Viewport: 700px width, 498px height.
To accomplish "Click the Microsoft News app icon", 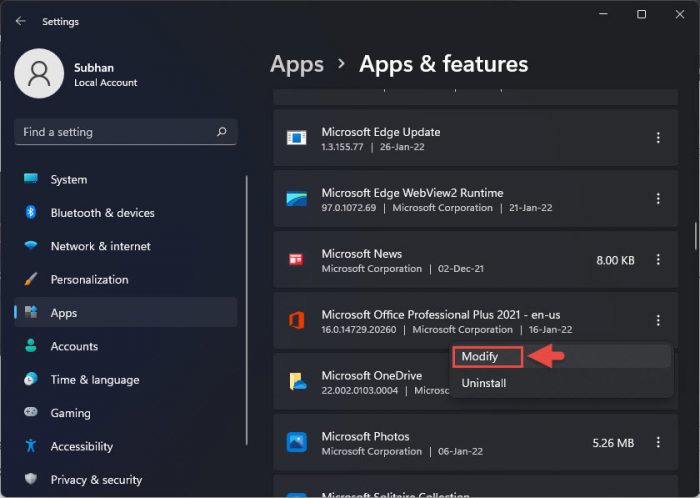I will click(x=296, y=260).
